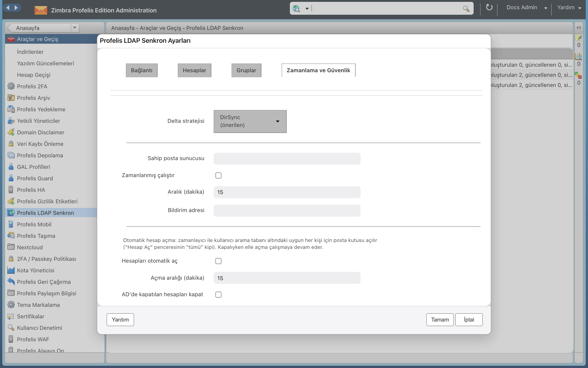Click the top search text field
This screenshot has width=588, height=368.
pos(386,9)
